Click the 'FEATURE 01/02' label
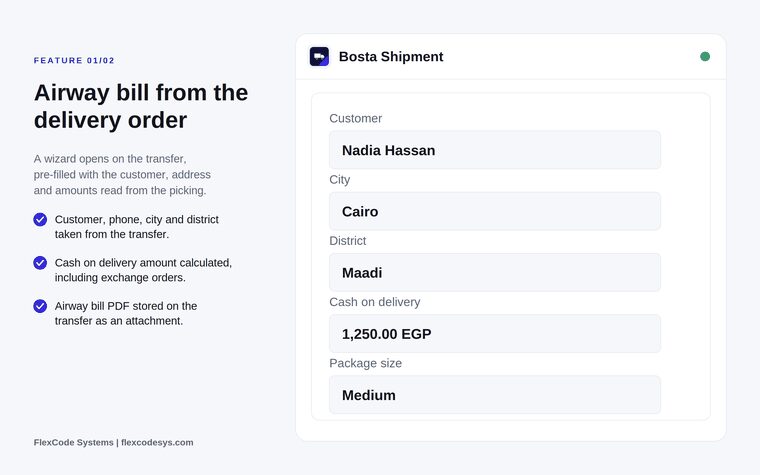This screenshot has width=760, height=475. pyautogui.click(x=74, y=61)
